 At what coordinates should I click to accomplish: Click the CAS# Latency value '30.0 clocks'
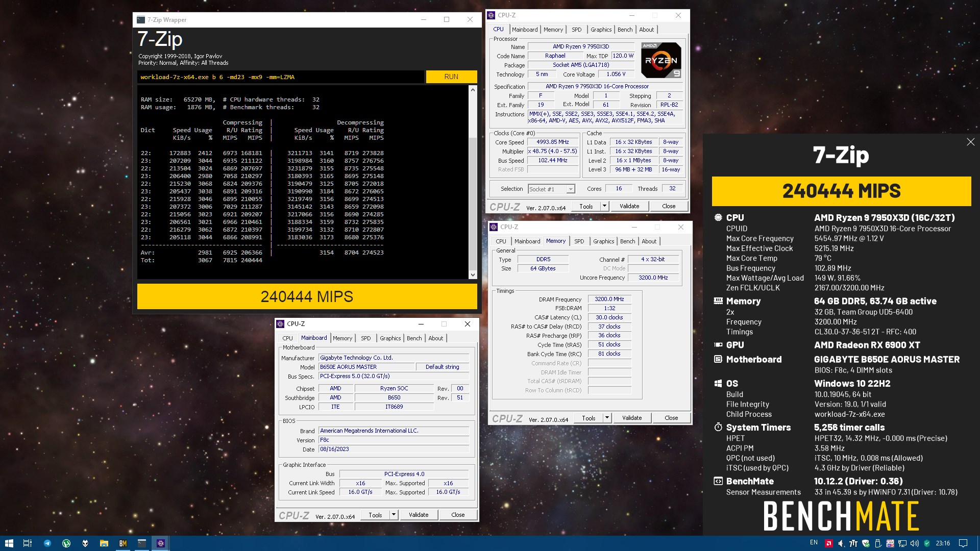(609, 317)
